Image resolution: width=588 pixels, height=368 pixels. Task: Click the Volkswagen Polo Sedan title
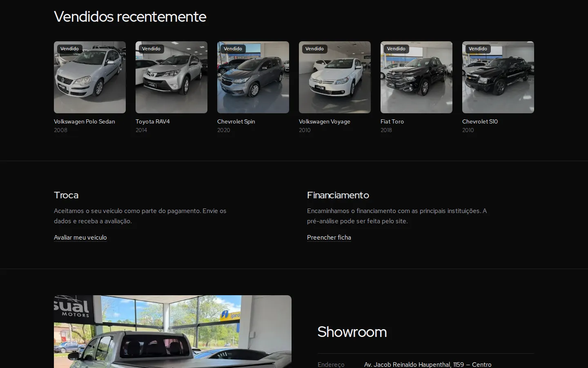tap(85, 121)
